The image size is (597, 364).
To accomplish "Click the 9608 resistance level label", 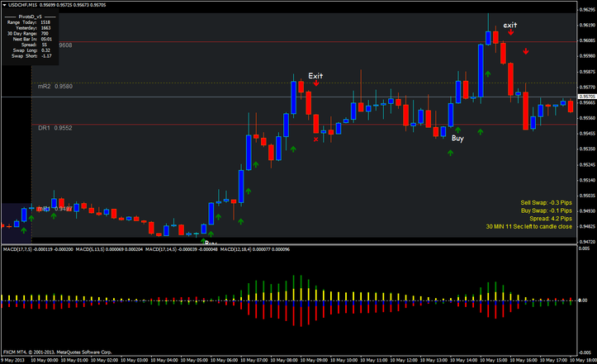I will click(x=65, y=45).
